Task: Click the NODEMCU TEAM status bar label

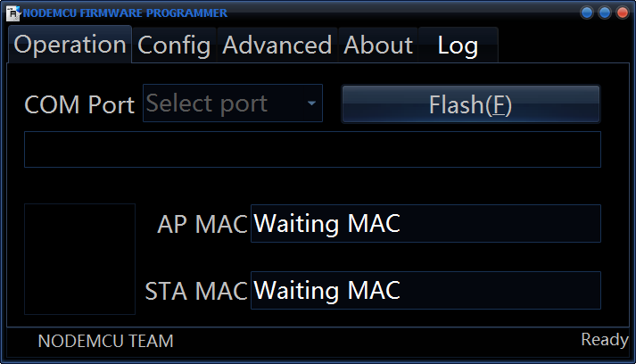Action: [106, 341]
